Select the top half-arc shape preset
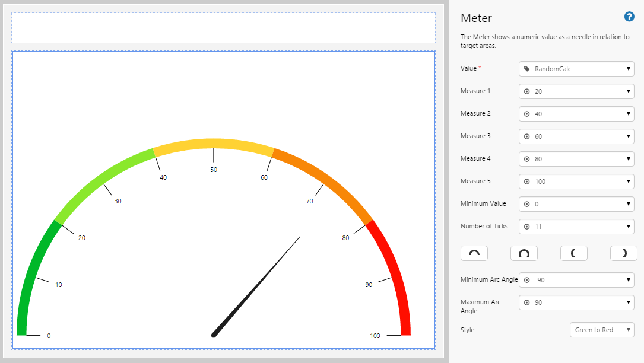 (x=474, y=253)
